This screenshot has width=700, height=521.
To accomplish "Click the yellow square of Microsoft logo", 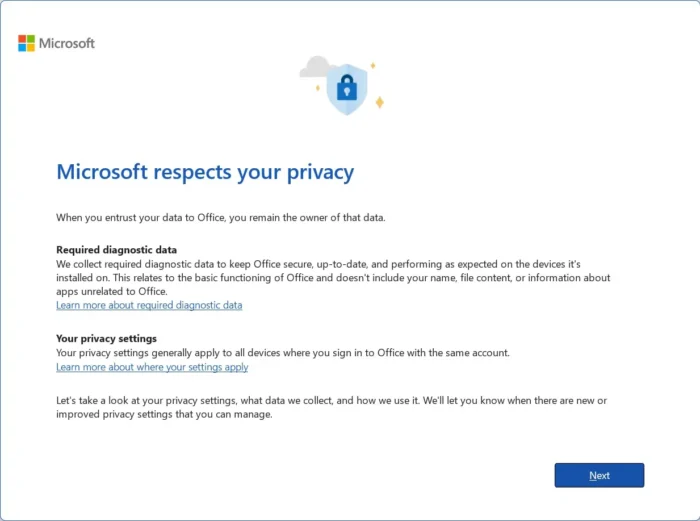I will pos(31,48).
